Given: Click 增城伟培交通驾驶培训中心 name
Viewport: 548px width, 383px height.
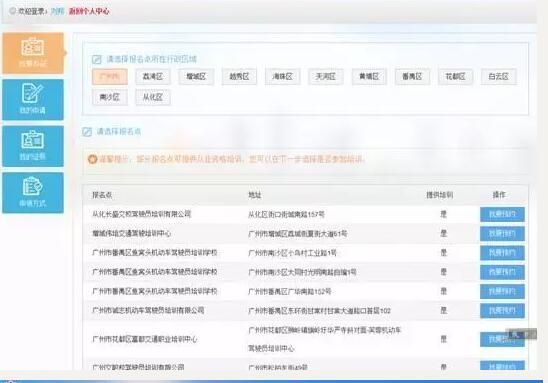Looking at the screenshot, I should (131, 233).
